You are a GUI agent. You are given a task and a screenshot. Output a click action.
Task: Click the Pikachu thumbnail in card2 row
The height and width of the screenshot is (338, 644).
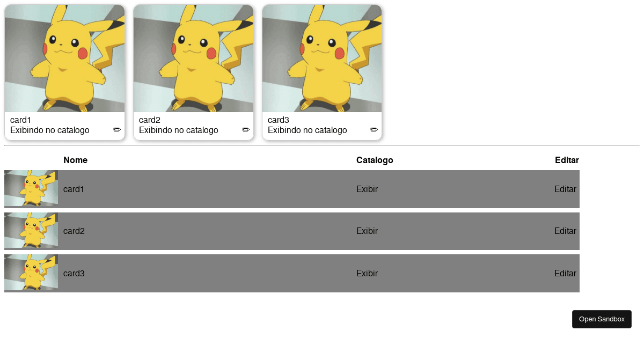[x=31, y=231]
